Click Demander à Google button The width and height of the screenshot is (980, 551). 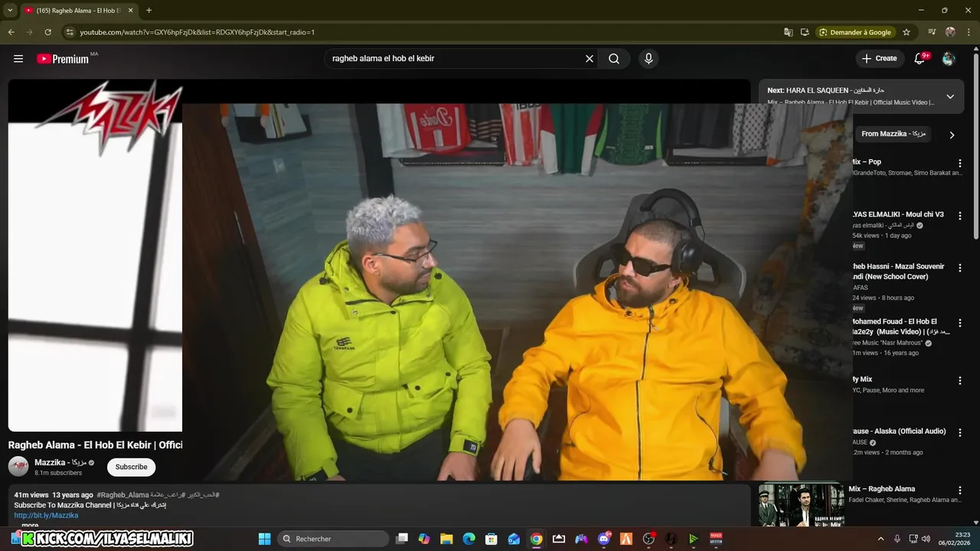855,32
